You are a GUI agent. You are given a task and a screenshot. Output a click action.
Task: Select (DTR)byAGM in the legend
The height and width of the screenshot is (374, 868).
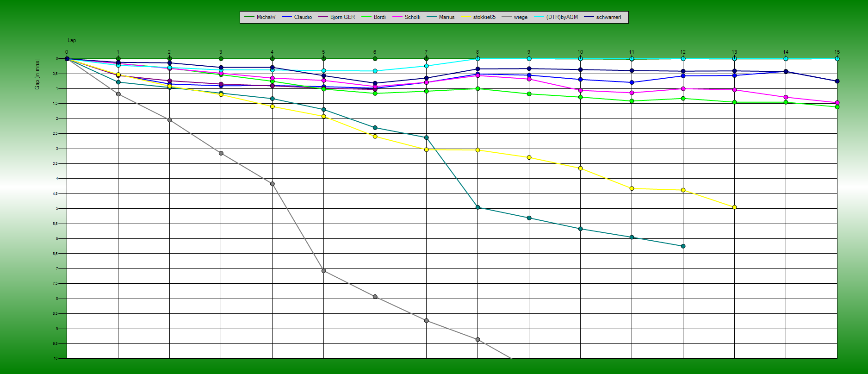pos(562,17)
